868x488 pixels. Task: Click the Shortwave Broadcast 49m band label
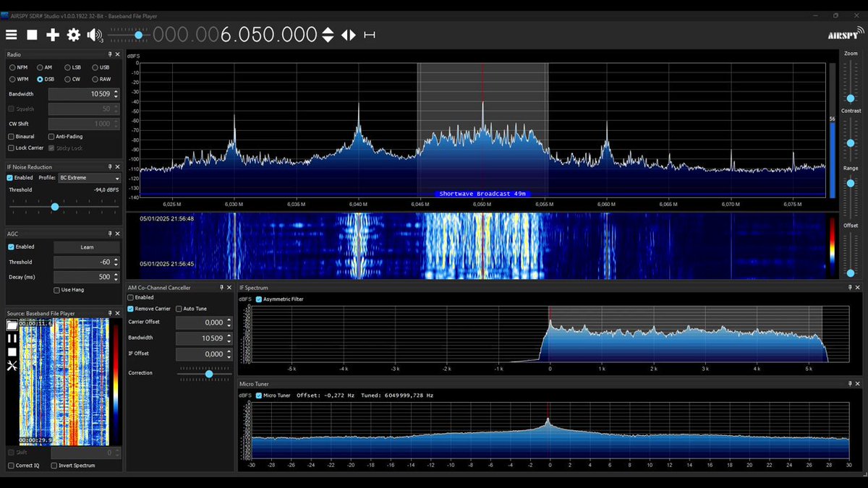click(x=482, y=194)
